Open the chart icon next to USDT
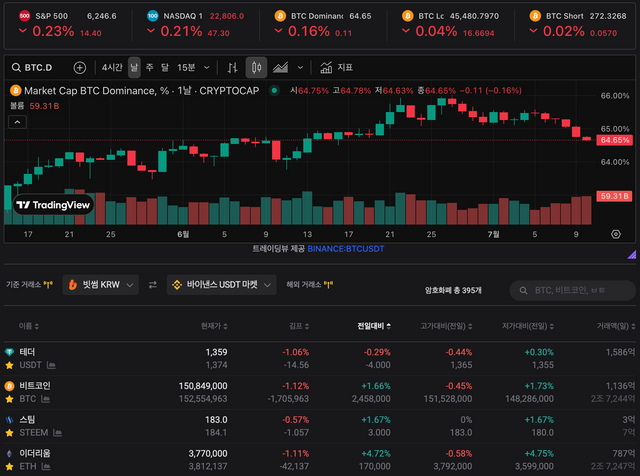 coord(51,365)
